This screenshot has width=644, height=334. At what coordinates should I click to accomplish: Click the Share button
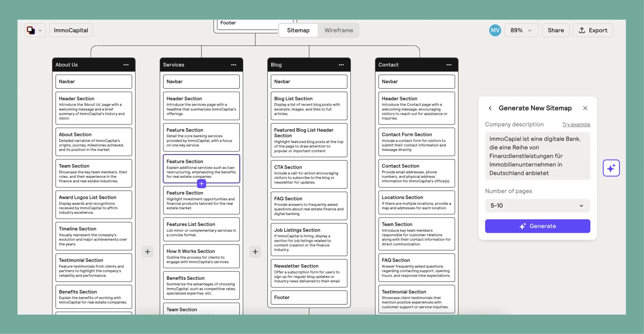556,30
